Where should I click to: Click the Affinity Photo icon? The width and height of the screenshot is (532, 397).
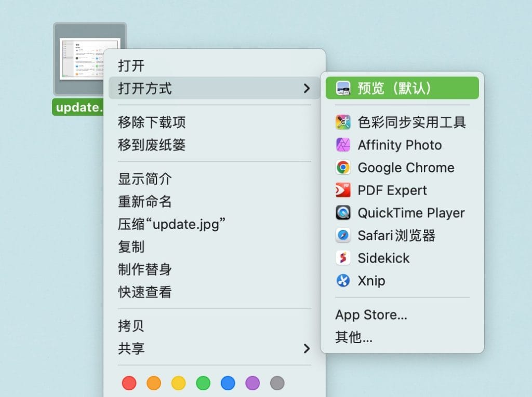[x=343, y=145]
